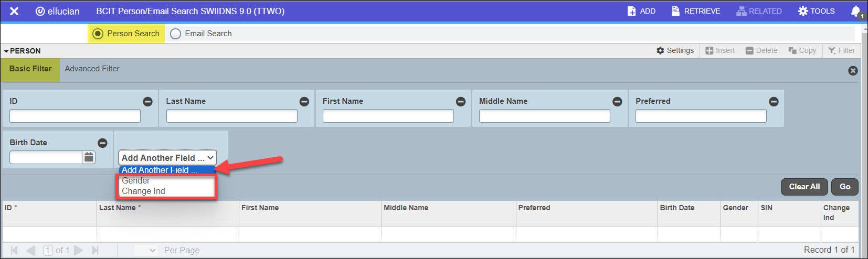
Task: Go to the next page of results
Action: pos(79,251)
